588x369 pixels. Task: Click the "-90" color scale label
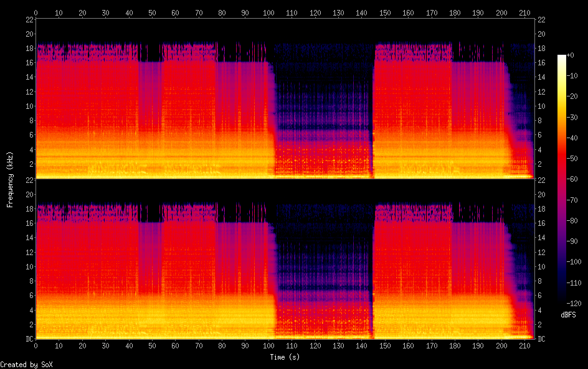572,241
